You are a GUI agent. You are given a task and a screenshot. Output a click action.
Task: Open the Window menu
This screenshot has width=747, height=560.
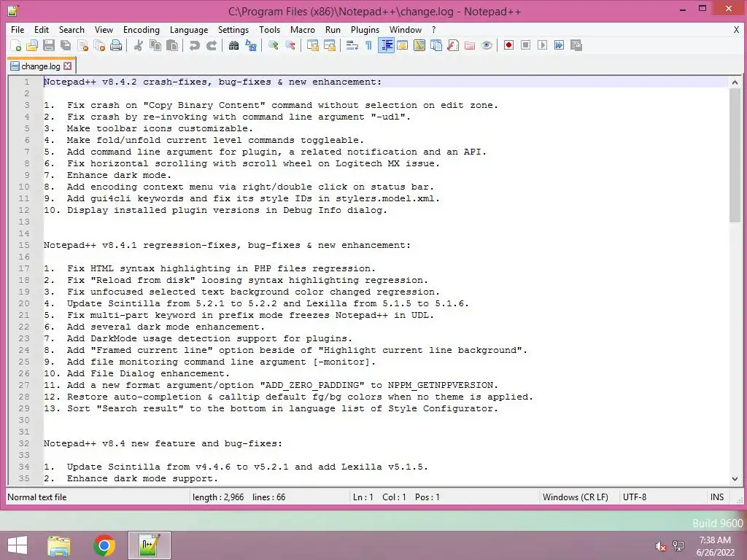pyautogui.click(x=406, y=29)
